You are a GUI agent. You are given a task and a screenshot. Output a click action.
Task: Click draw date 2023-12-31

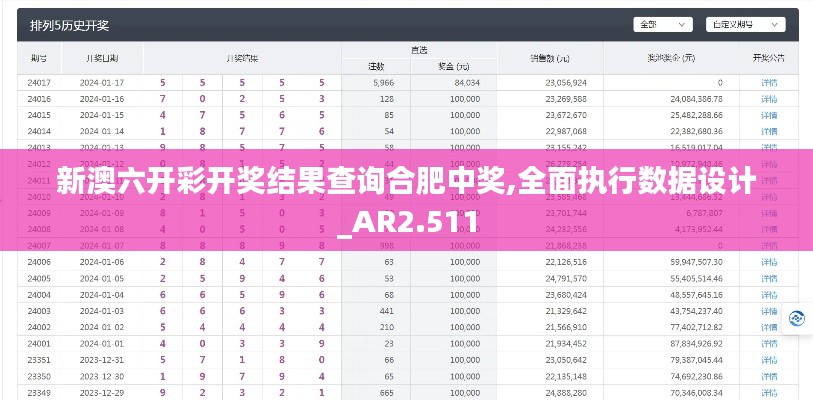[x=102, y=360]
